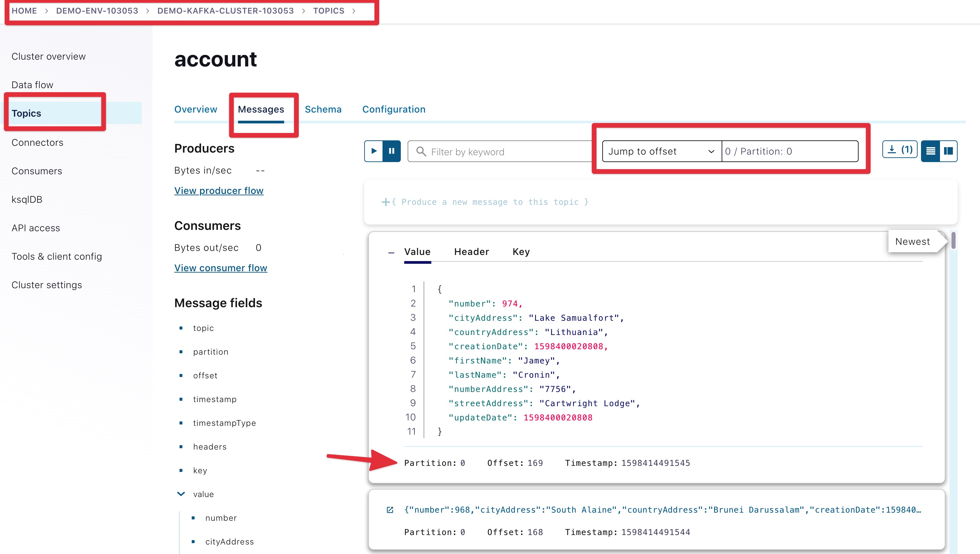The height and width of the screenshot is (554, 980).
Task: Click View producer flow link
Action: (219, 191)
